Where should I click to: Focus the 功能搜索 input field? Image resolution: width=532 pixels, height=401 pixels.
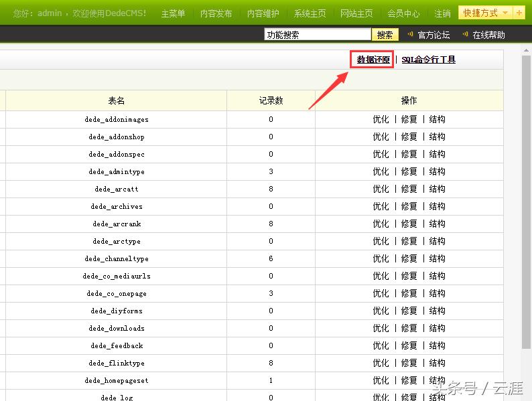click(318, 35)
